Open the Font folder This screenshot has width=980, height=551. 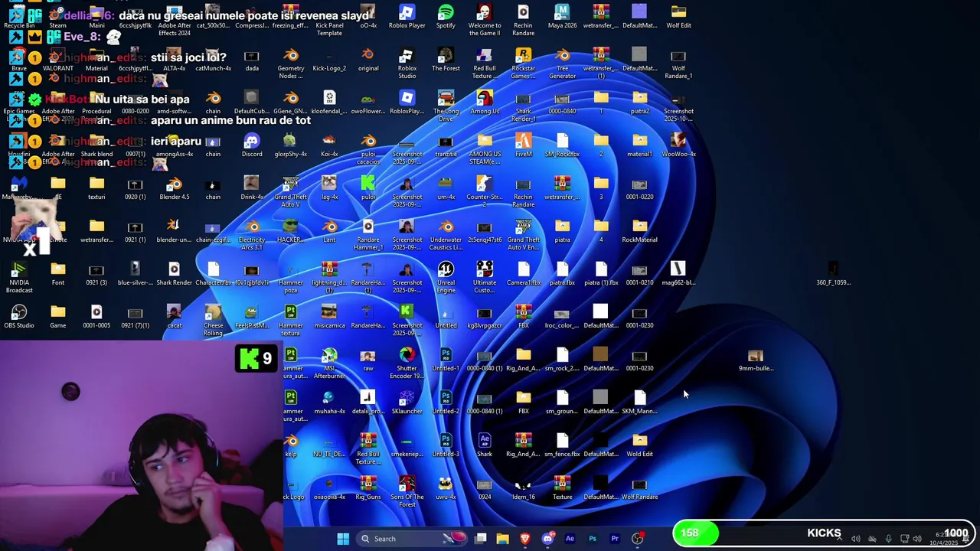58,274
